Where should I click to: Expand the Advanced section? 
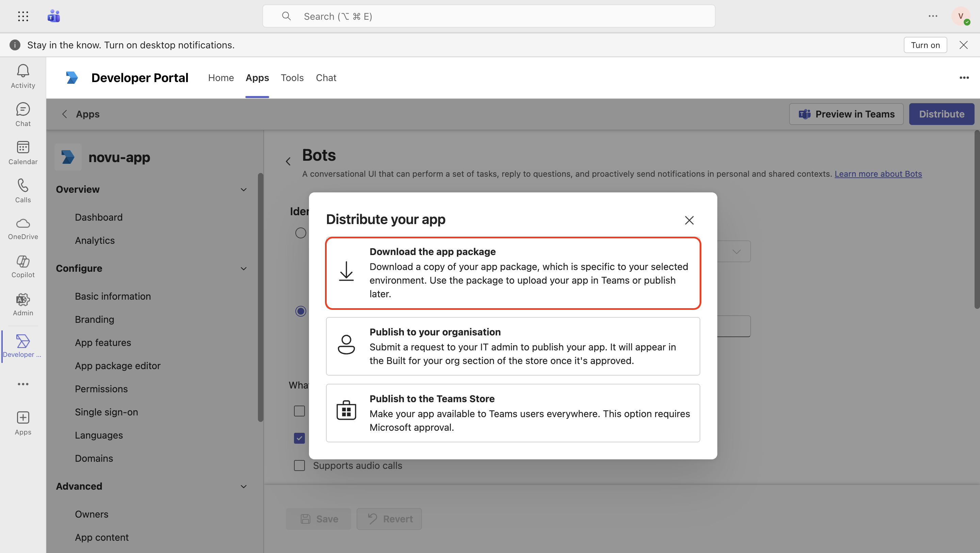tap(244, 486)
